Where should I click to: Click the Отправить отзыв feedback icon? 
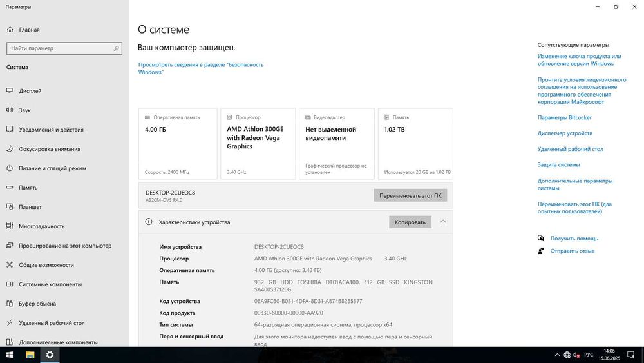[541, 250]
